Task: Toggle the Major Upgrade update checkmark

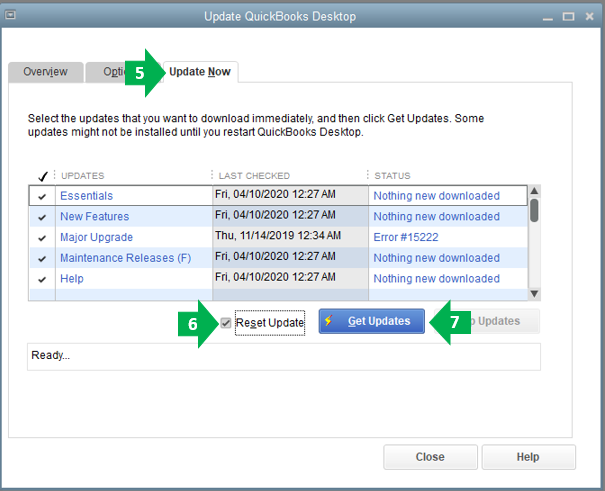Action: coord(42,238)
